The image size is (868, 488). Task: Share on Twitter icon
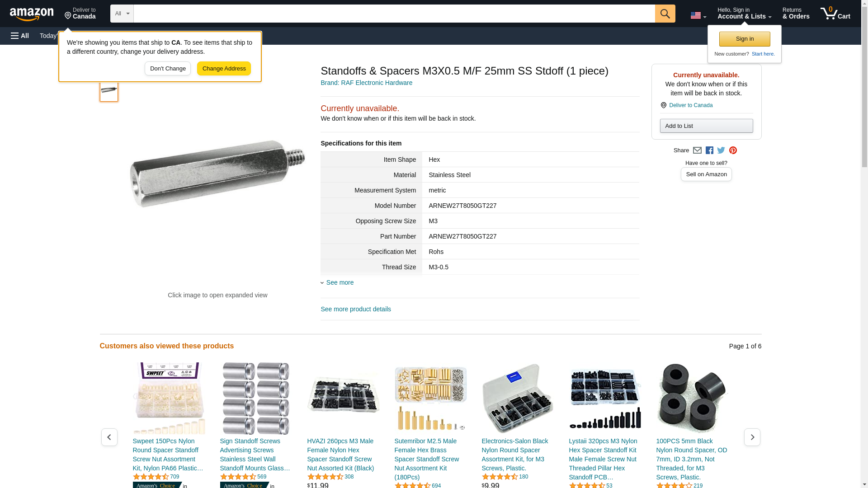point(721,150)
